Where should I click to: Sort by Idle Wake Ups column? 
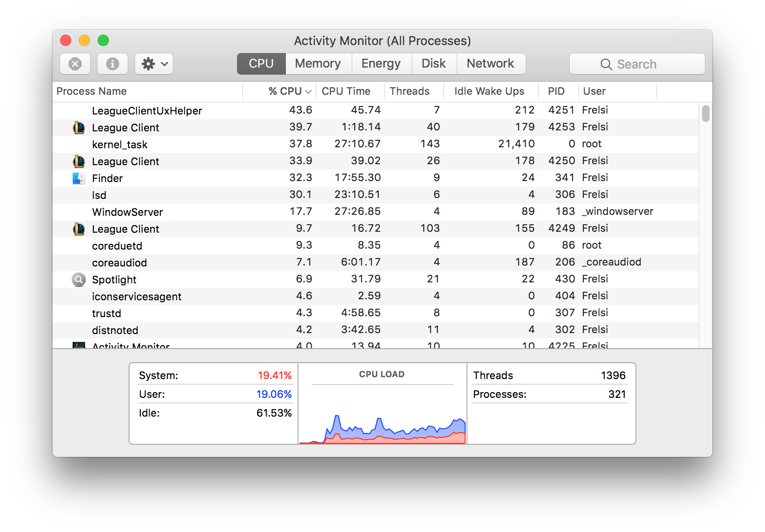point(490,91)
